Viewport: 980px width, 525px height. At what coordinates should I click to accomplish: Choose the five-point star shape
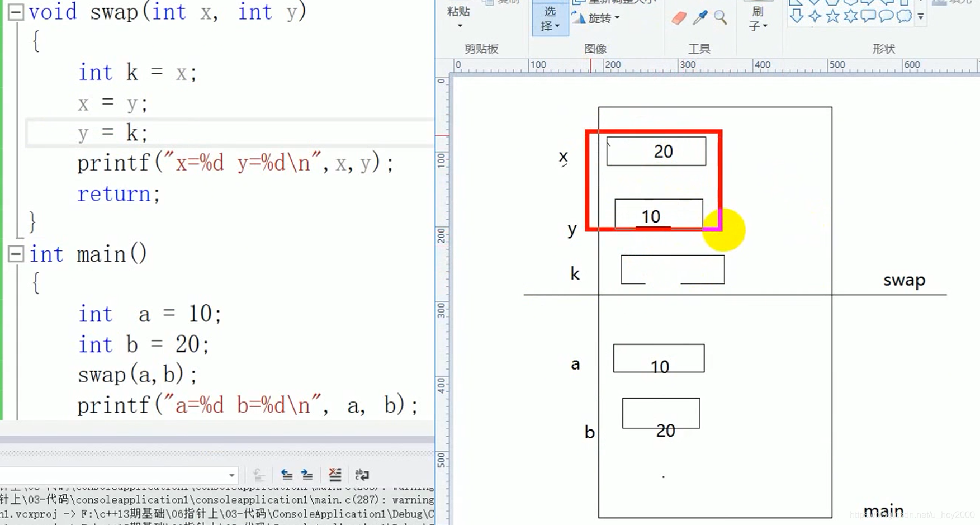832,16
